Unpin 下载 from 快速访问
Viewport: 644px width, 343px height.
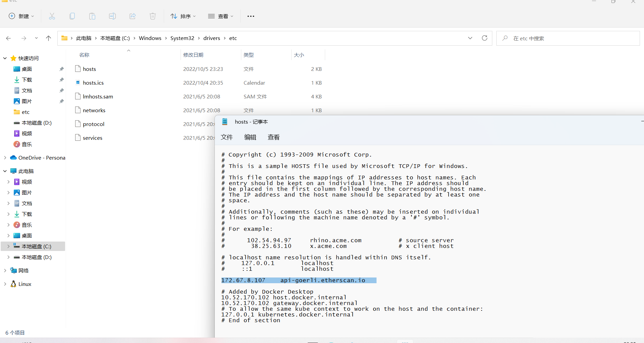[61, 80]
